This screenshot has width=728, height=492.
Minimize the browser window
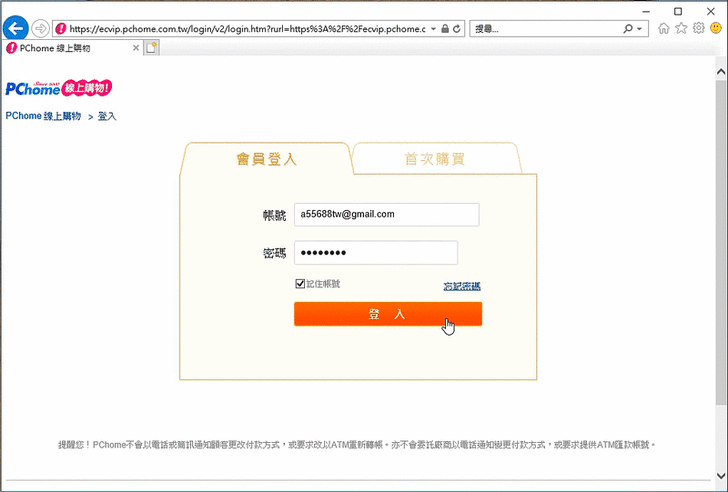[x=646, y=11]
